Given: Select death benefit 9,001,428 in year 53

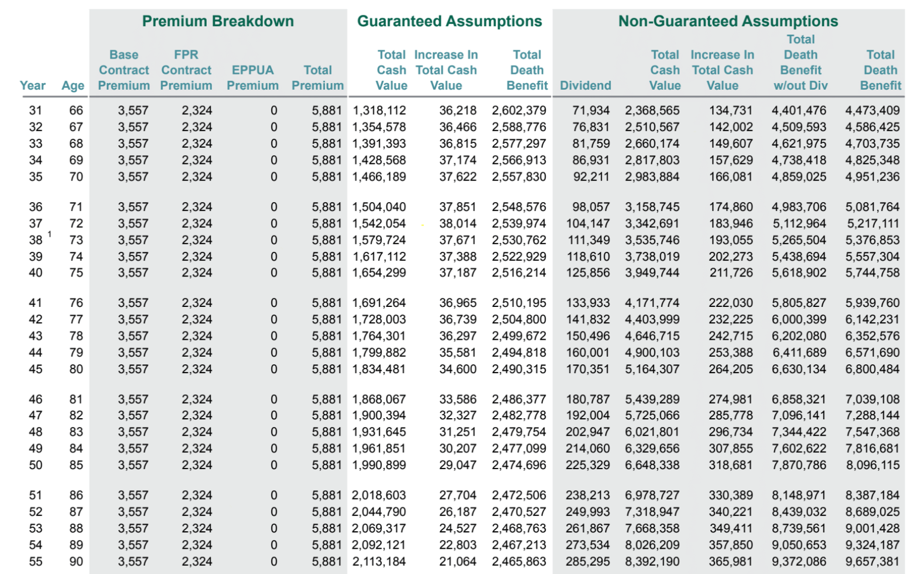Looking at the screenshot, I should [872, 528].
